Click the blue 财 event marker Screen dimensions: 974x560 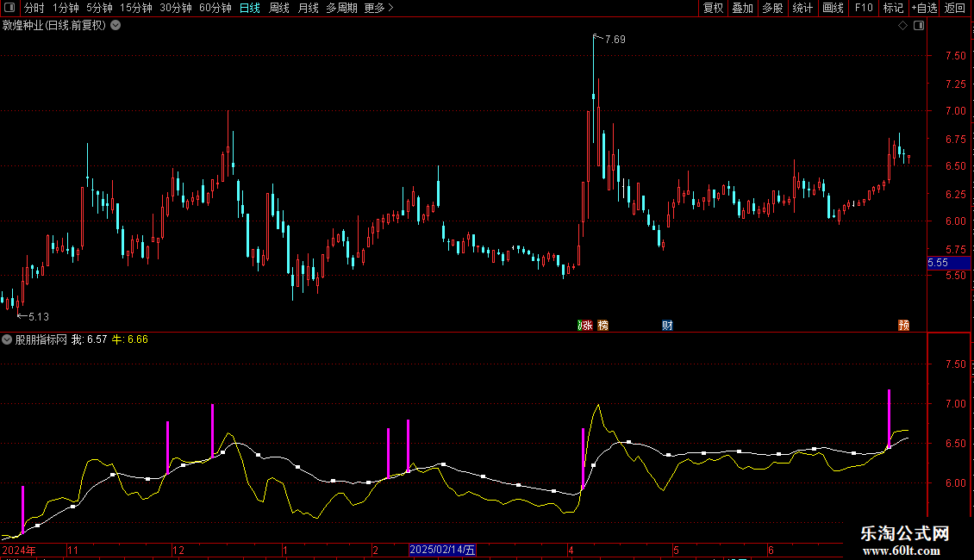click(x=667, y=326)
